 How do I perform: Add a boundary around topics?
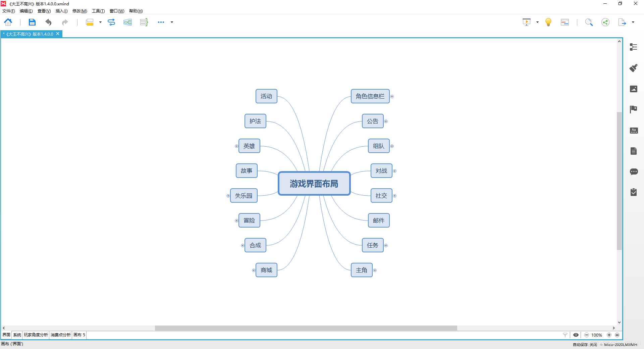(x=127, y=22)
